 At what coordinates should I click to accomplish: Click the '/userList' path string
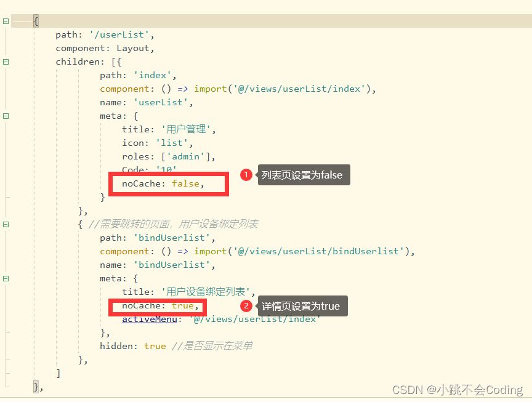click(119, 34)
